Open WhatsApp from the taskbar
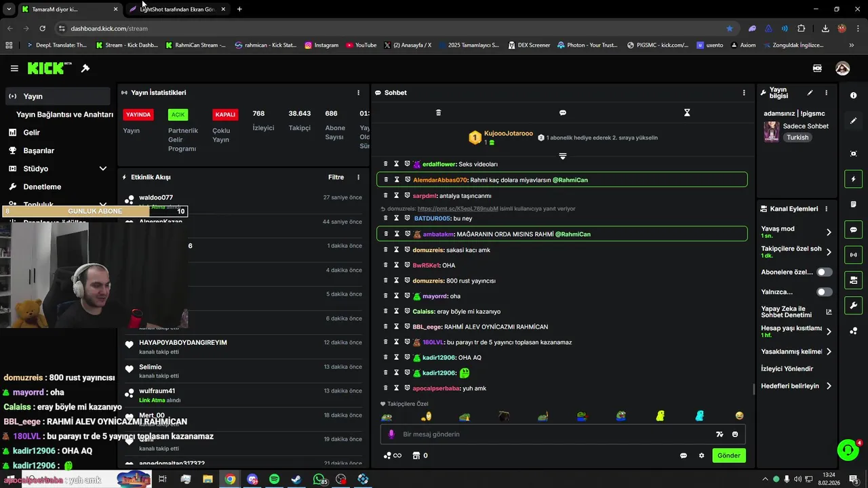Viewport: 868px width, 488px height. 319,479
